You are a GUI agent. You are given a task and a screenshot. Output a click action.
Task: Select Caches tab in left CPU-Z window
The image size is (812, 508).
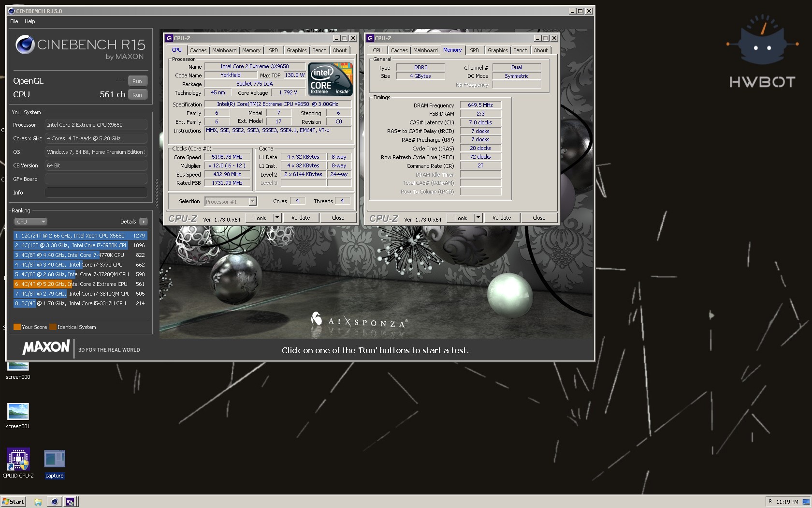tap(198, 50)
